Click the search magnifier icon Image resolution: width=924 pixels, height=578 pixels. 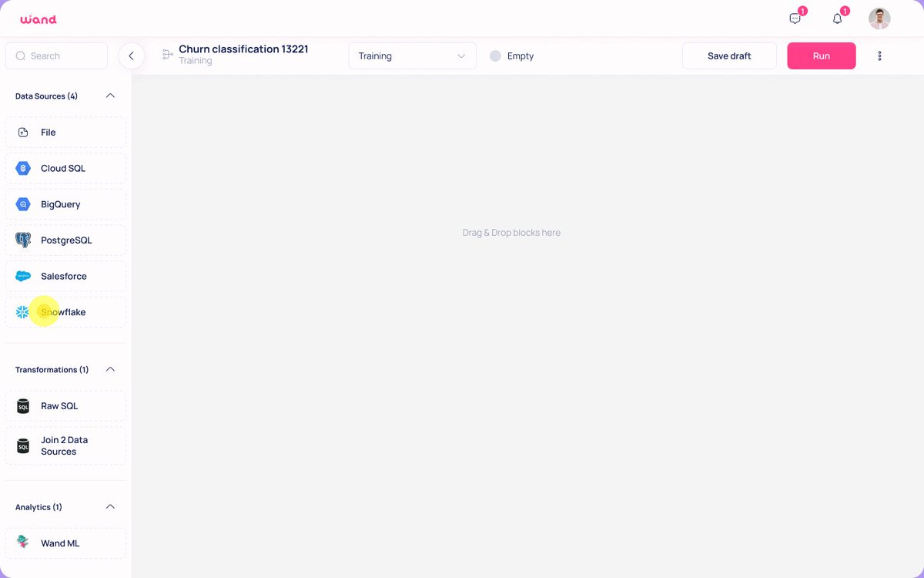point(21,56)
